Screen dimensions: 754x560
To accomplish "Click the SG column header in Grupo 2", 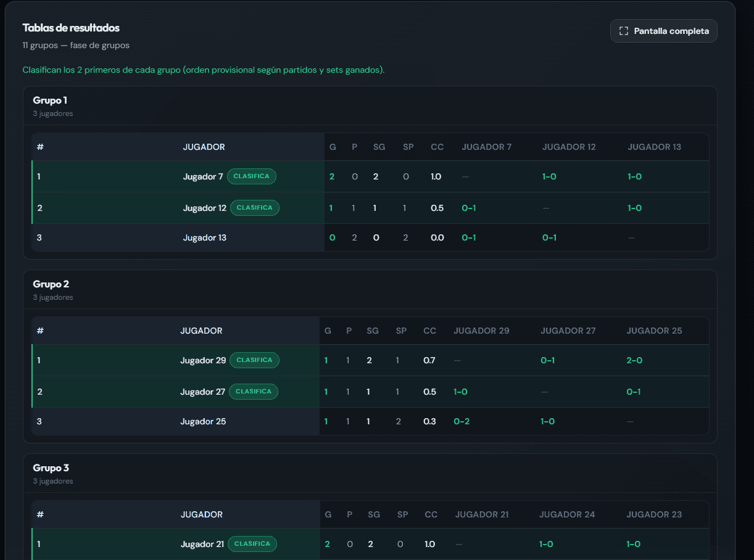I will tap(373, 331).
